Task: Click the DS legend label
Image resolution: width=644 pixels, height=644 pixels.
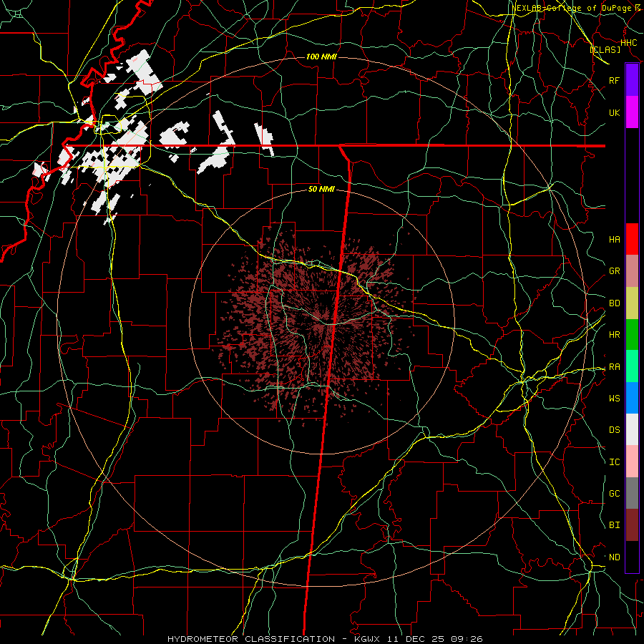Action: coord(614,430)
